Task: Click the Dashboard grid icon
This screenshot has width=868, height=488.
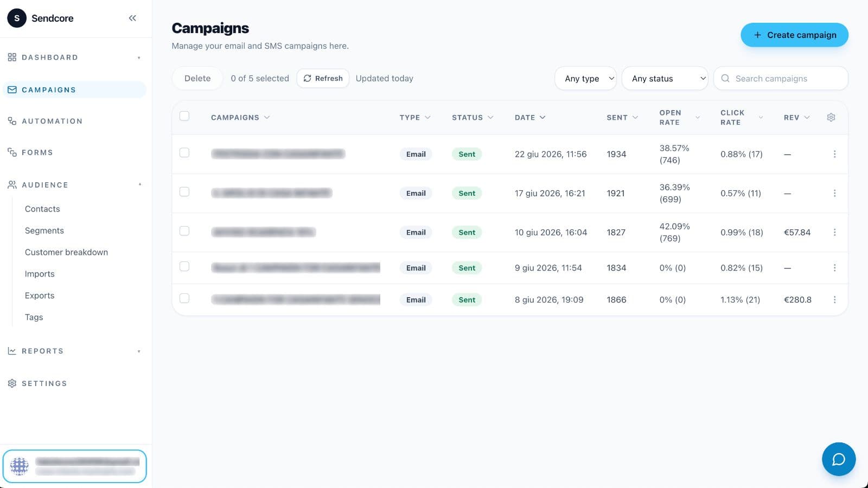Action: [x=12, y=57]
